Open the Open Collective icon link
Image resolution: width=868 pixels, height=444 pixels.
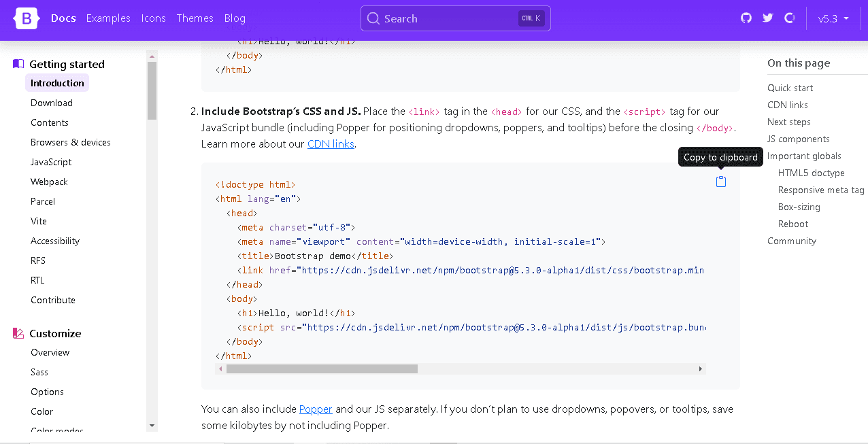click(790, 18)
